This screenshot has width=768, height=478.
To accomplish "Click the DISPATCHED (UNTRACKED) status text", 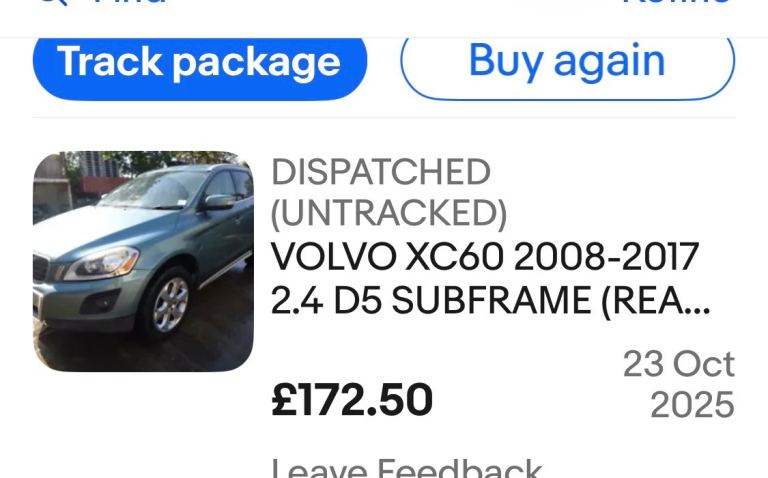I will [x=389, y=193].
